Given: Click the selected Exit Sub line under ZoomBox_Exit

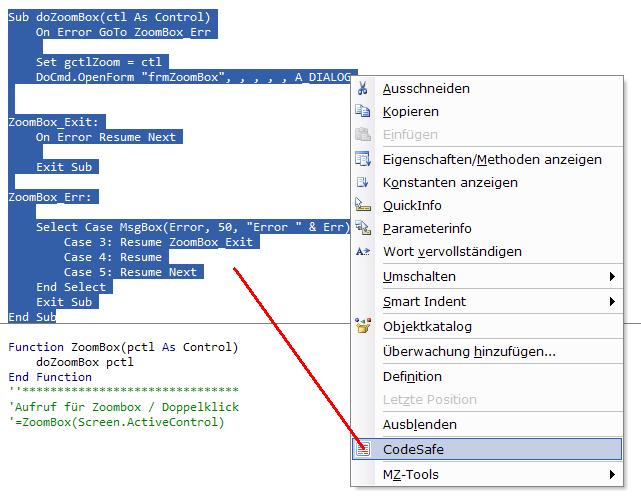Looking at the screenshot, I should tap(63, 167).
